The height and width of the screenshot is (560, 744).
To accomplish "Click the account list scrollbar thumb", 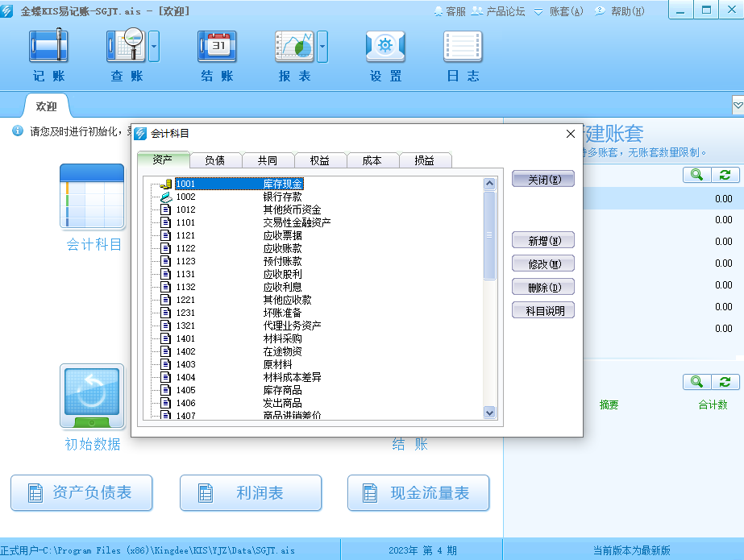I will tap(489, 235).
